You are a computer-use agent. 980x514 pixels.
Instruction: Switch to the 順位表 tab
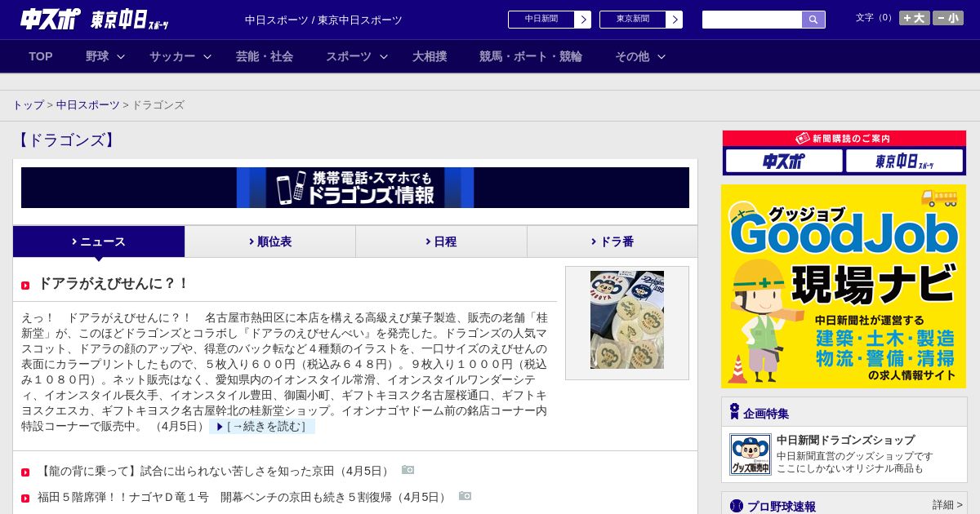[x=270, y=241]
